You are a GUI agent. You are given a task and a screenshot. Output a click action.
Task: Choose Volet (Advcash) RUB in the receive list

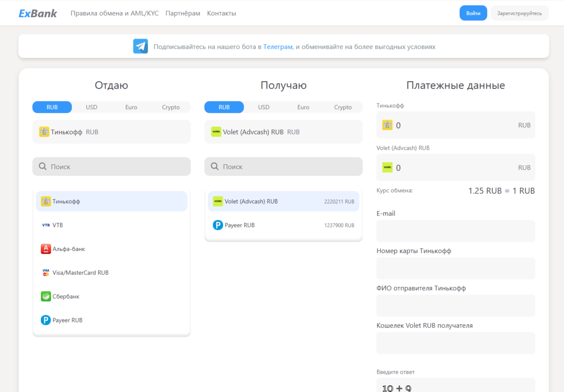[x=284, y=202]
